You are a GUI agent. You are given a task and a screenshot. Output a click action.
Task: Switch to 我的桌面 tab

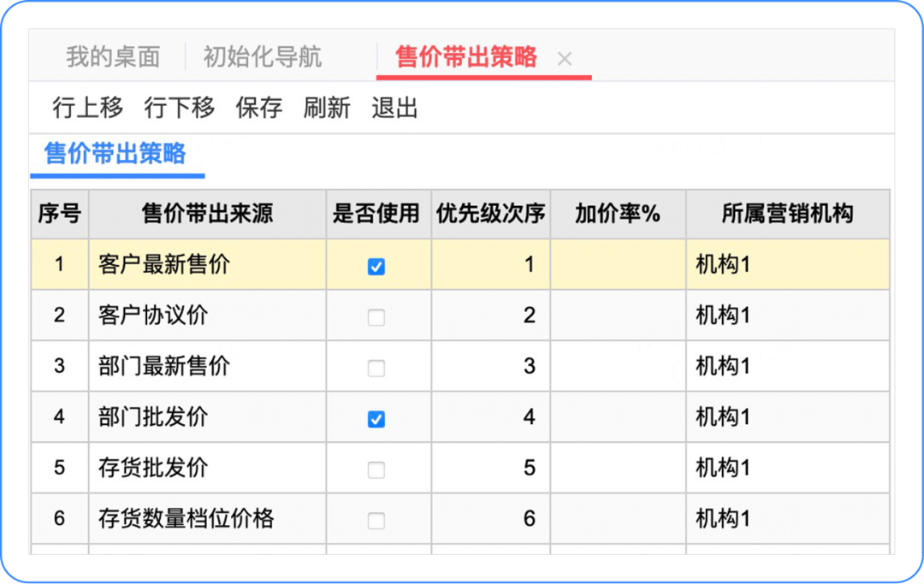tap(113, 57)
